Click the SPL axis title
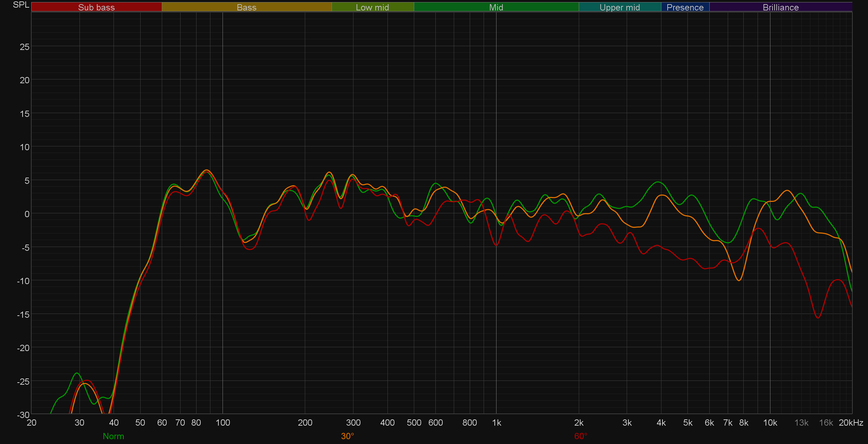This screenshot has height=444, width=868. (x=21, y=5)
